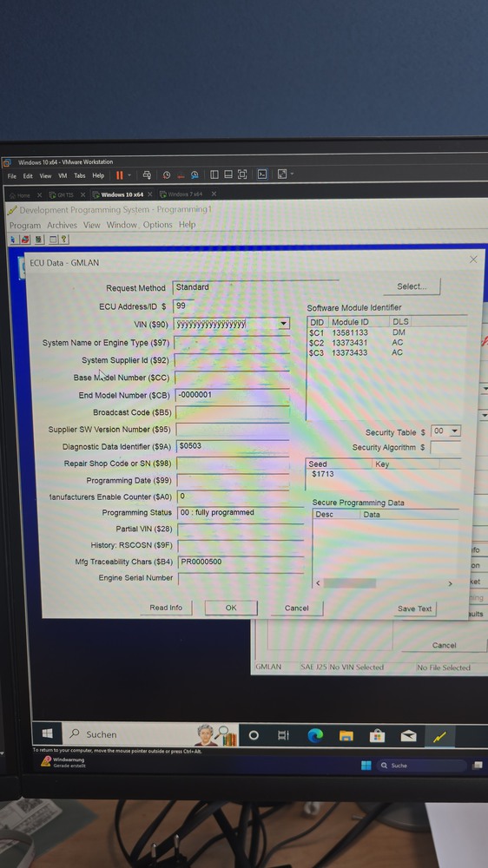Click the Read Info button

(x=166, y=608)
